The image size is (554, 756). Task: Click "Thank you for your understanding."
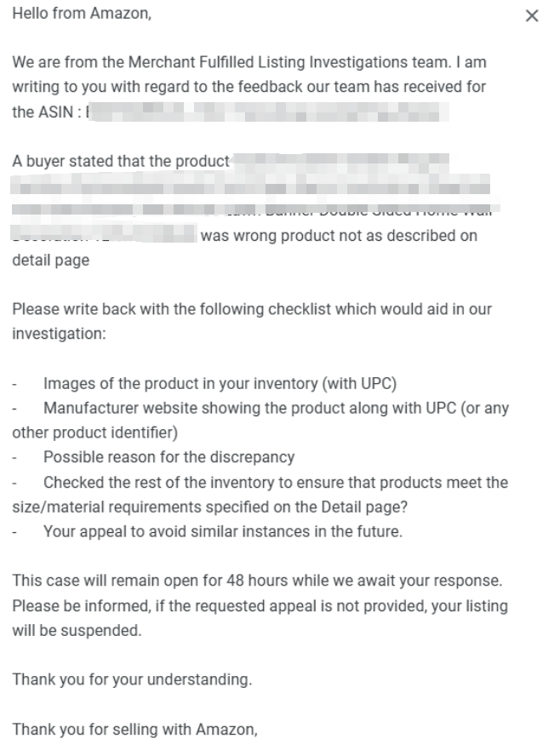pyautogui.click(x=121, y=679)
